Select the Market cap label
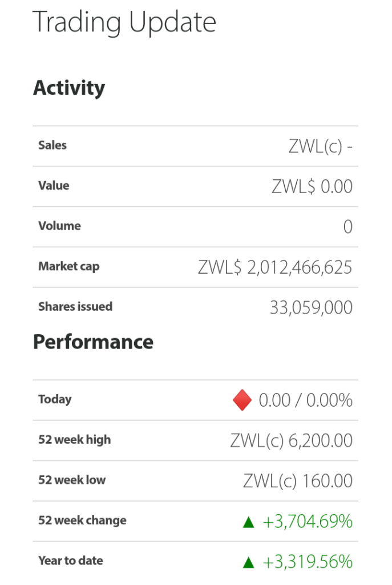 [x=69, y=266]
